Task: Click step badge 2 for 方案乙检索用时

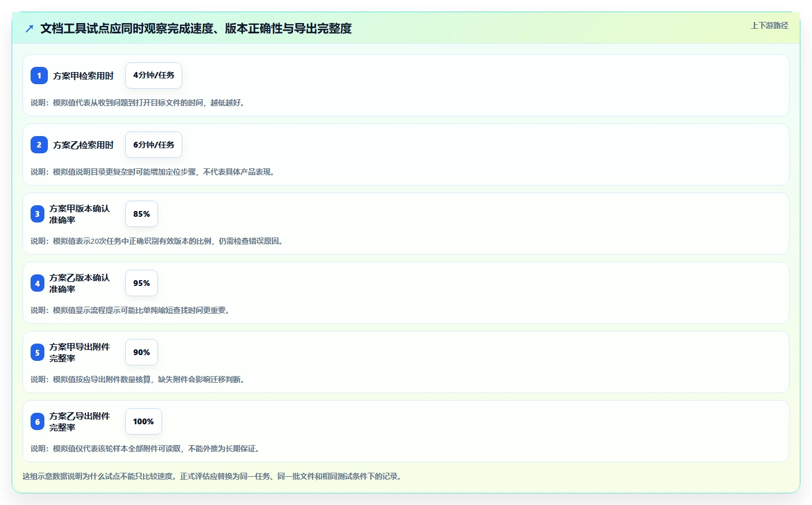Action: tap(39, 145)
